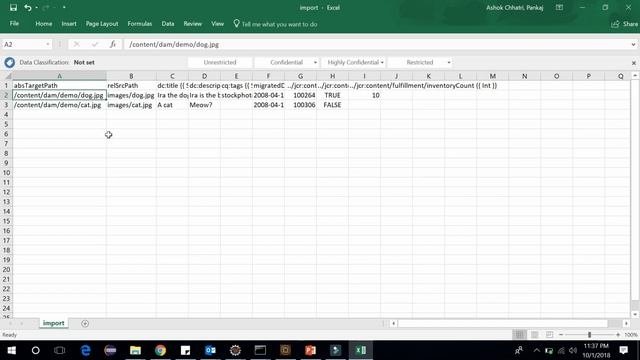This screenshot has width=640, height=360.
Task: Click the 100% zoom level
Action: [x=631, y=335]
